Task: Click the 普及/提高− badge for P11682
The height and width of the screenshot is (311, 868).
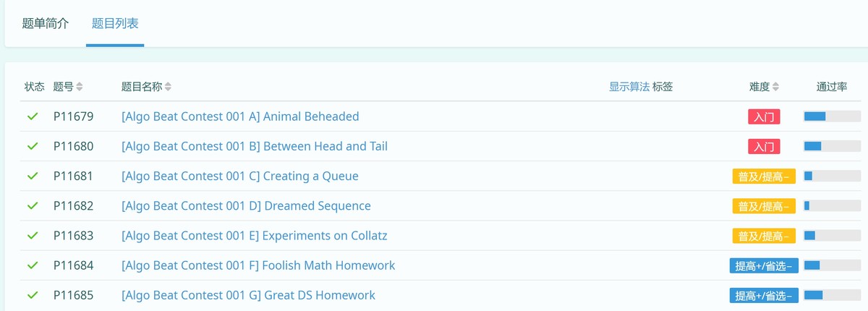Action: click(x=764, y=206)
